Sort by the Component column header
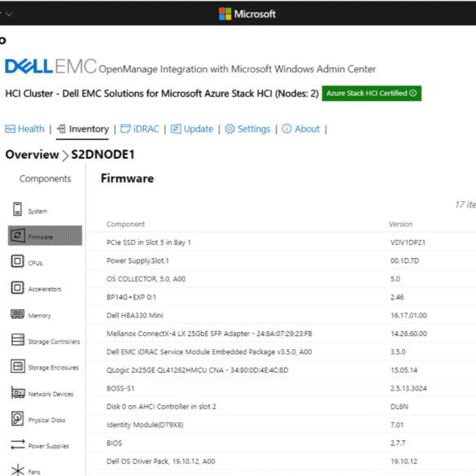Screen dimensions: 476x476 tap(125, 225)
